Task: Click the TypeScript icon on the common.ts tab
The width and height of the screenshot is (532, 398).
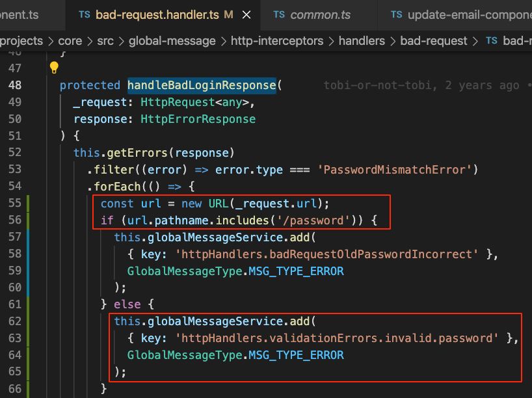Action: pos(280,15)
